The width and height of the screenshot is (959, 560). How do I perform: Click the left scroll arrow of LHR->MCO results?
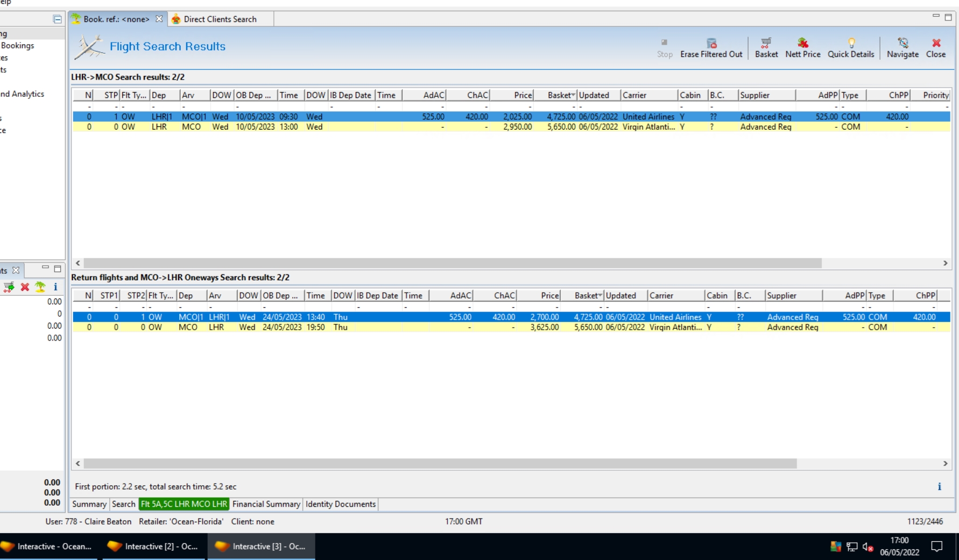[x=78, y=263]
